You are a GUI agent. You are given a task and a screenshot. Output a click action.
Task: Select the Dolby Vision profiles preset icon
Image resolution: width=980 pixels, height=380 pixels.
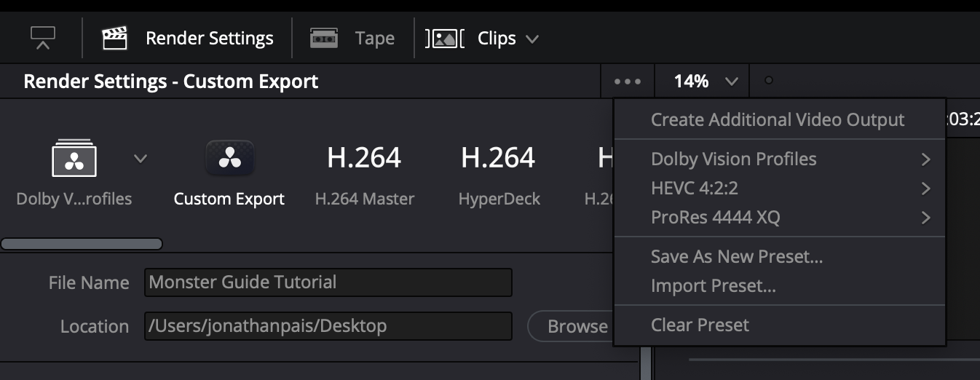tap(74, 158)
